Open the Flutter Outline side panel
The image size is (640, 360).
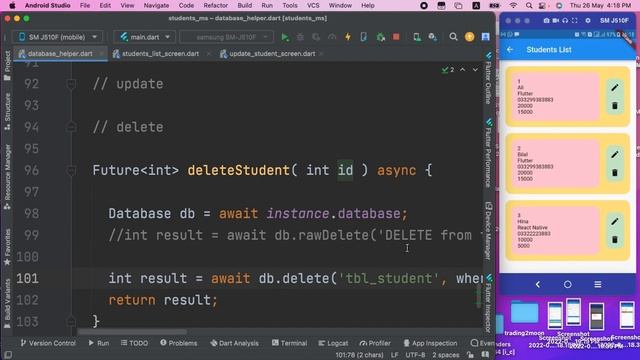(x=489, y=78)
